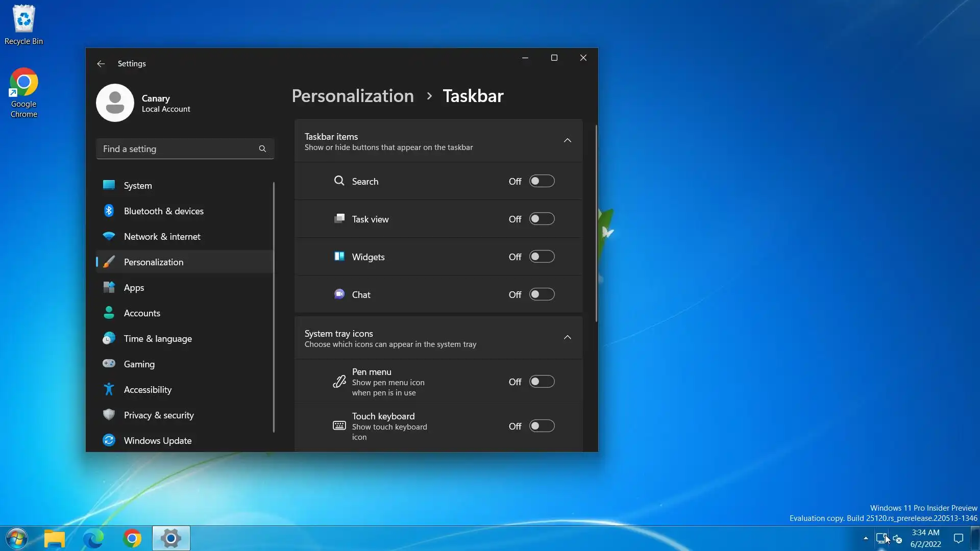Collapse the Taskbar items section
Screen dimensions: 980x551
567,141
